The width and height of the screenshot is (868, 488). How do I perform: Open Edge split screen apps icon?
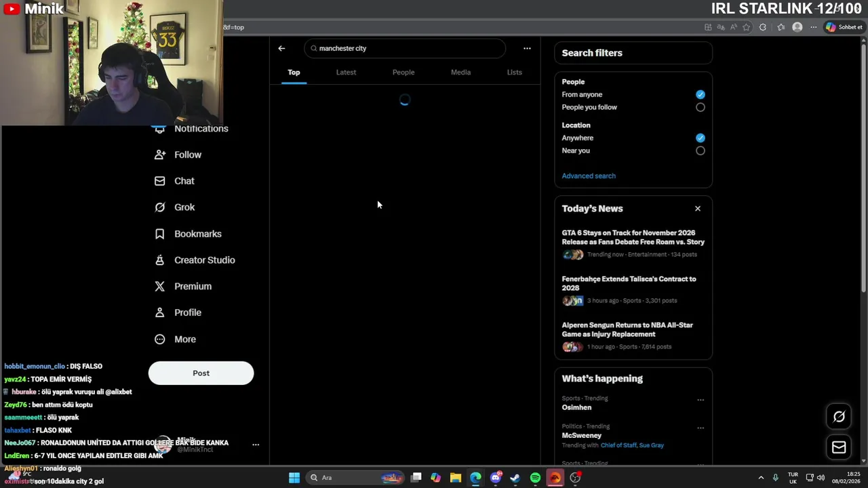(x=708, y=27)
